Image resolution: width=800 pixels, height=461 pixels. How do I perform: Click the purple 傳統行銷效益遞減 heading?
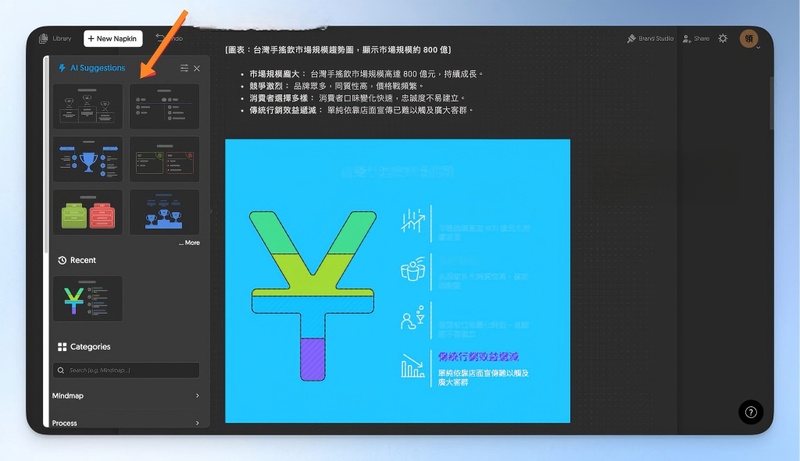[x=478, y=356]
